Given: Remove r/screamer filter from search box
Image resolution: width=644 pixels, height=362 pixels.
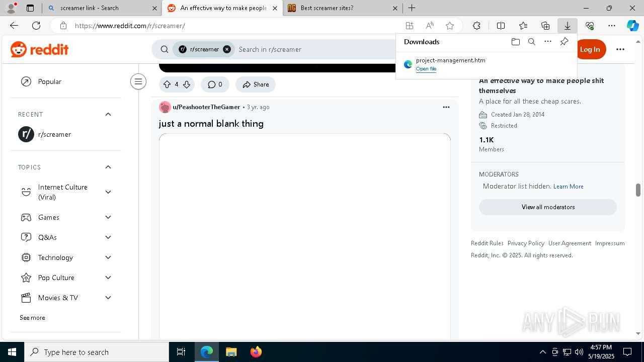Looking at the screenshot, I should coord(227,49).
